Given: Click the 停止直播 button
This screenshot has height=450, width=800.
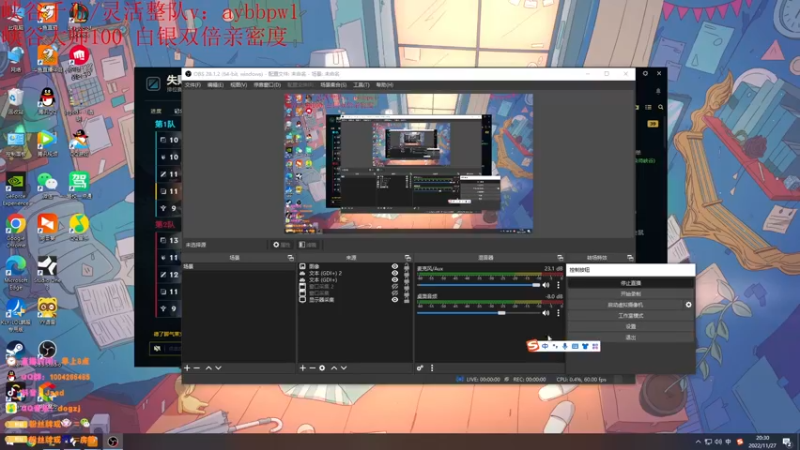Looking at the screenshot, I should click(x=631, y=283).
